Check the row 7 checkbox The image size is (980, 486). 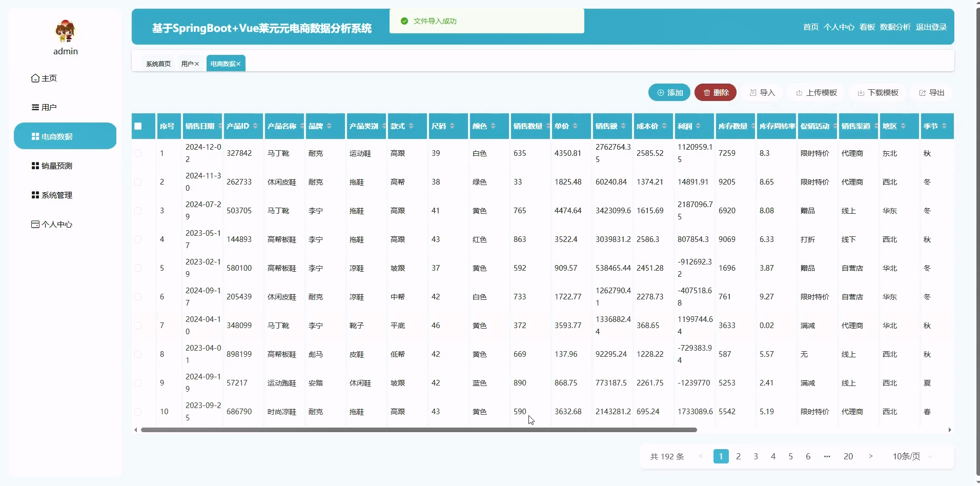(x=138, y=326)
